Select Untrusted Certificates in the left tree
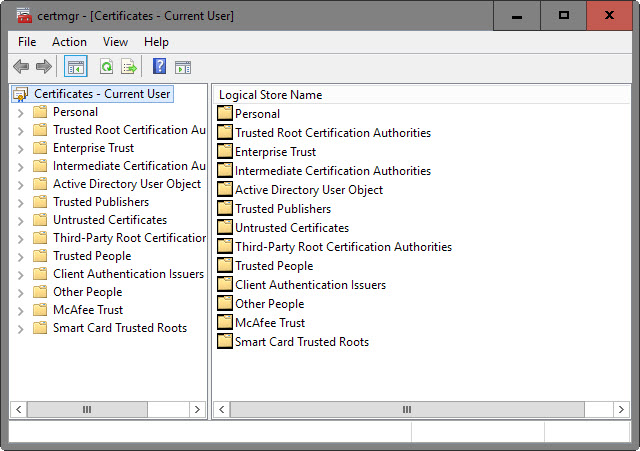Viewport: 640px width, 451px height. pyautogui.click(x=110, y=220)
